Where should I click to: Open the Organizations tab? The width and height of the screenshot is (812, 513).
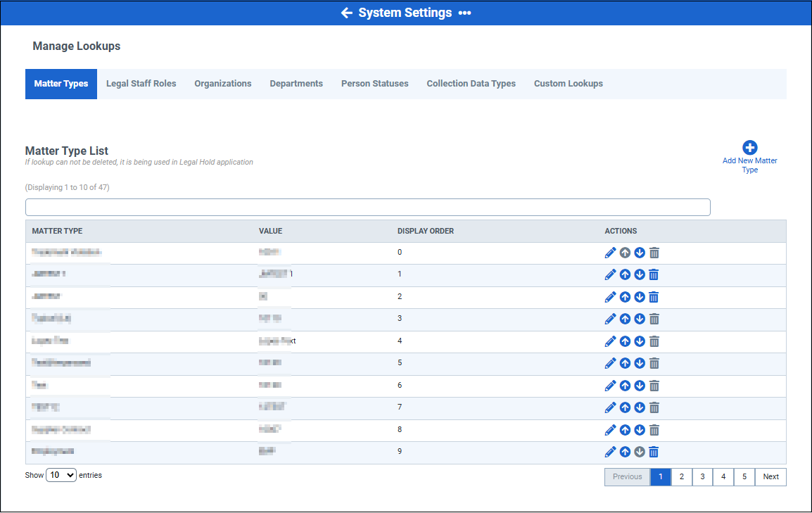pyautogui.click(x=222, y=84)
